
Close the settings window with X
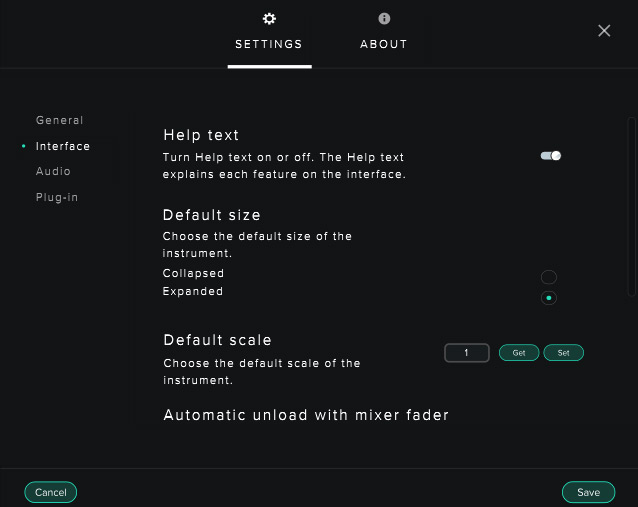[604, 31]
